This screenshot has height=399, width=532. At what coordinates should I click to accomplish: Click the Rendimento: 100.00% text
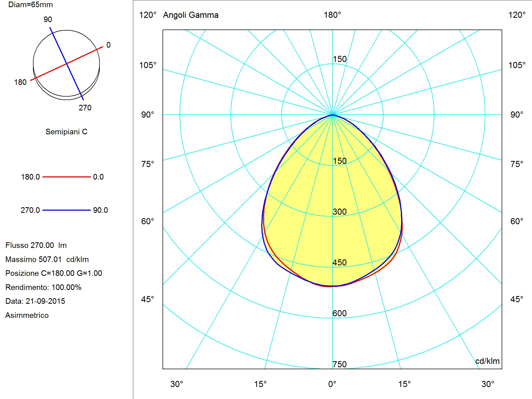click(43, 287)
